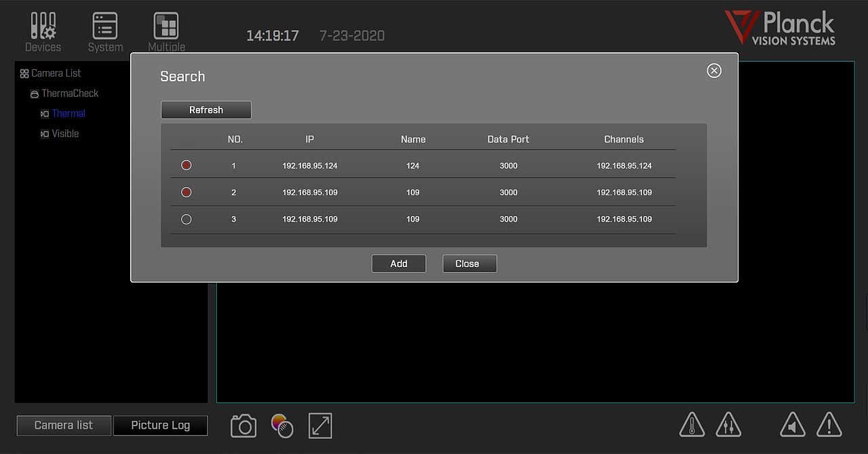Click the ThermaCheck device icon

35,94
